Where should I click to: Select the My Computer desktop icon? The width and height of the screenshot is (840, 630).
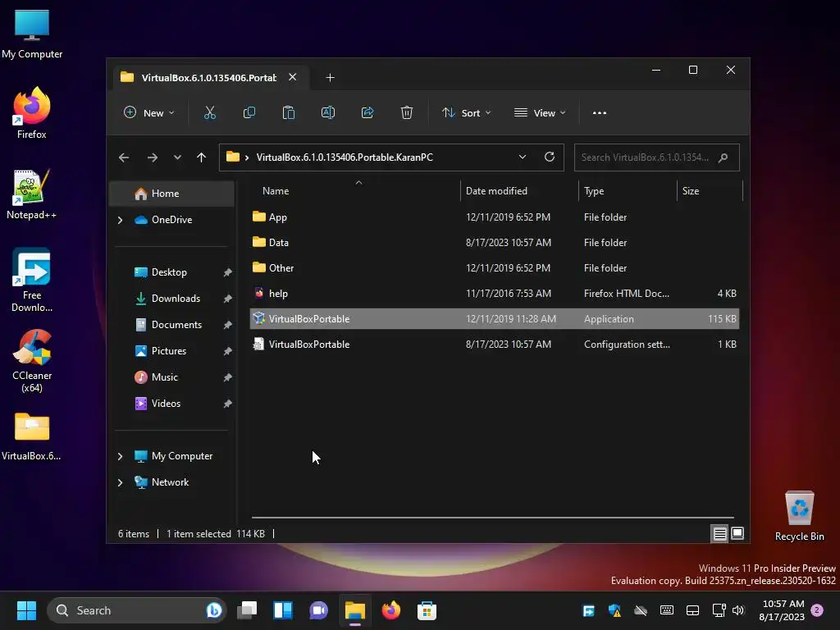[32, 34]
